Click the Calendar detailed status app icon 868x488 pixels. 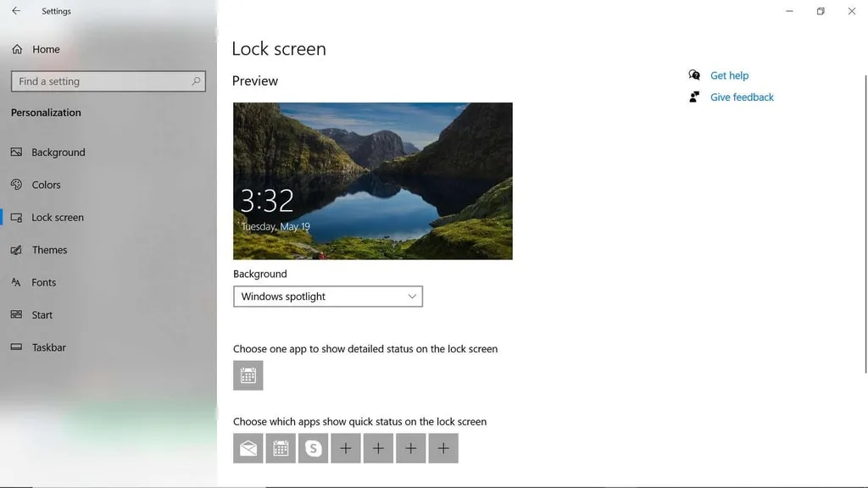(248, 375)
